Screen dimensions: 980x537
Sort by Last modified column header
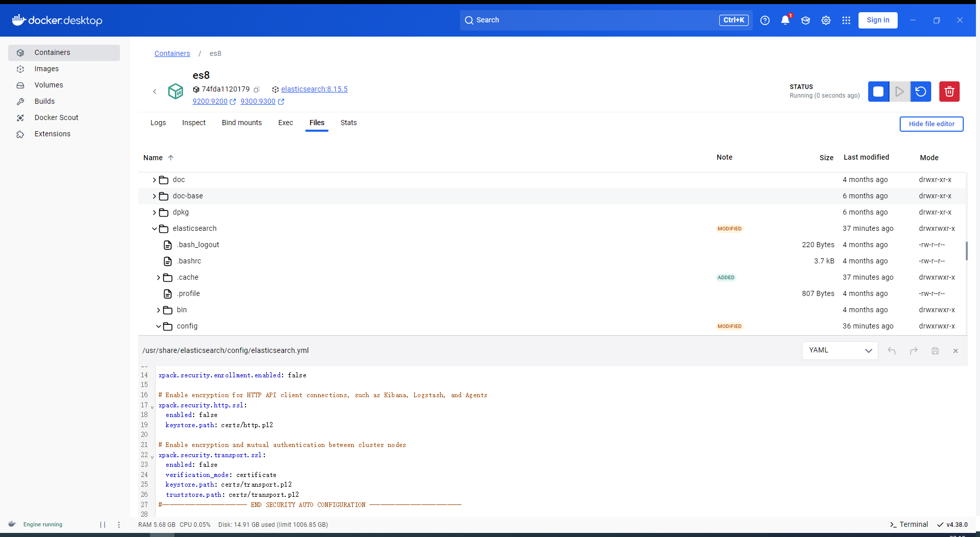866,158
